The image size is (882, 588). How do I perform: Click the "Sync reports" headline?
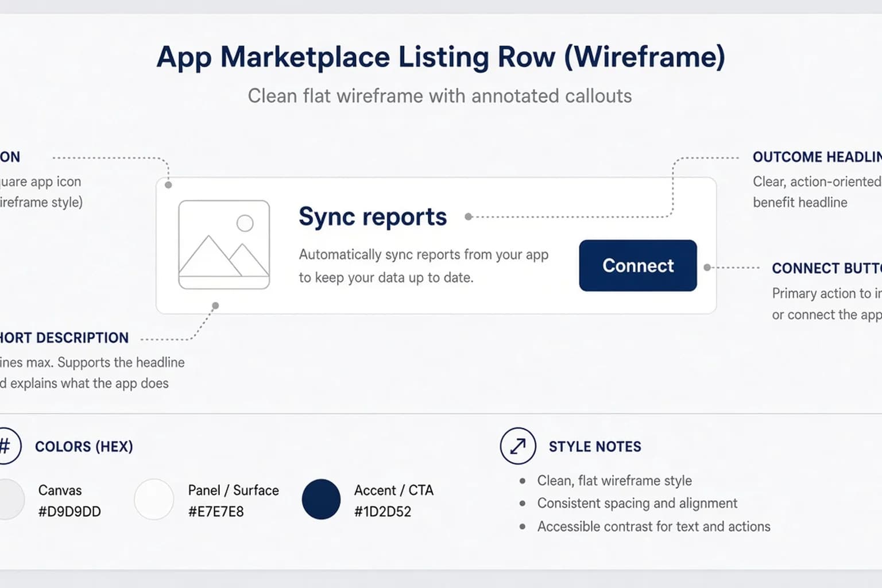pos(373,216)
